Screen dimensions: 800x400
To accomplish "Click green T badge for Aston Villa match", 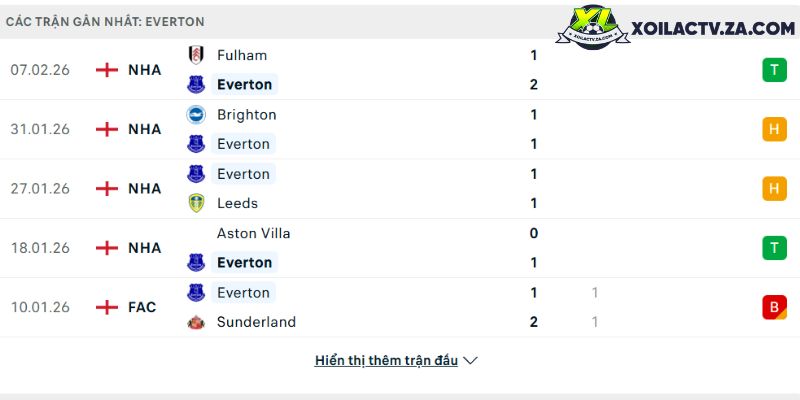I will [773, 248].
